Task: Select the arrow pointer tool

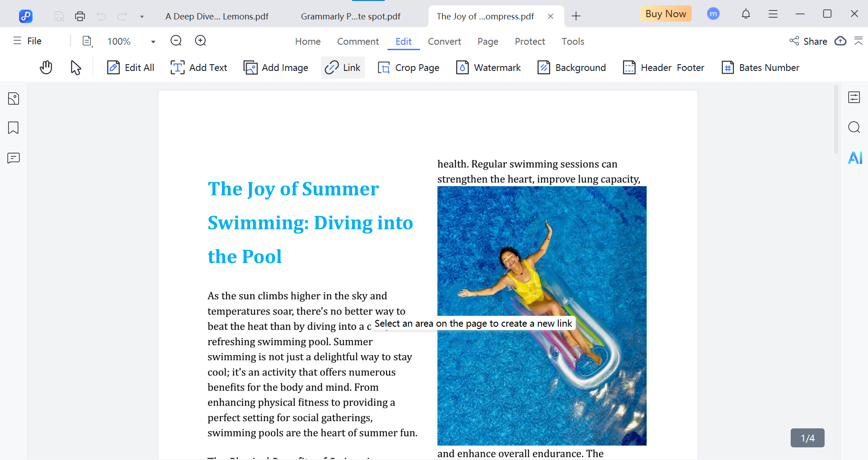Action: 75,68
